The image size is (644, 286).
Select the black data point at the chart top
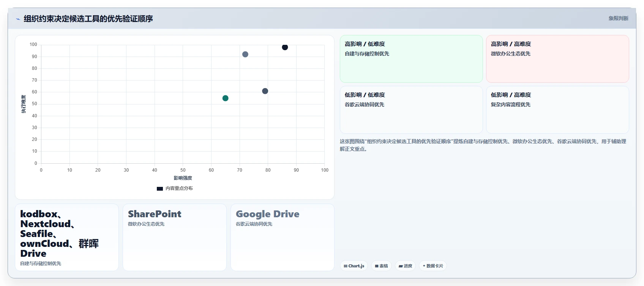click(x=285, y=47)
